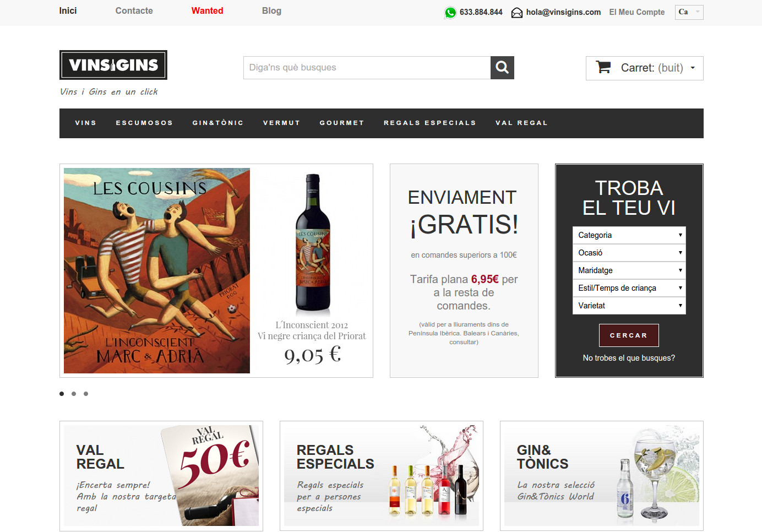Click the phone number 633.884.844
This screenshot has height=532, width=762.
(x=481, y=12)
